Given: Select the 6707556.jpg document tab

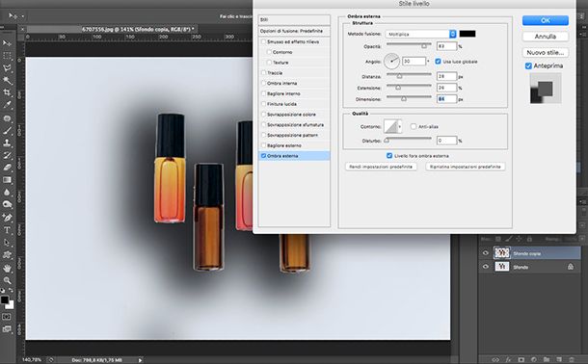Looking at the screenshot, I should coord(139,29).
